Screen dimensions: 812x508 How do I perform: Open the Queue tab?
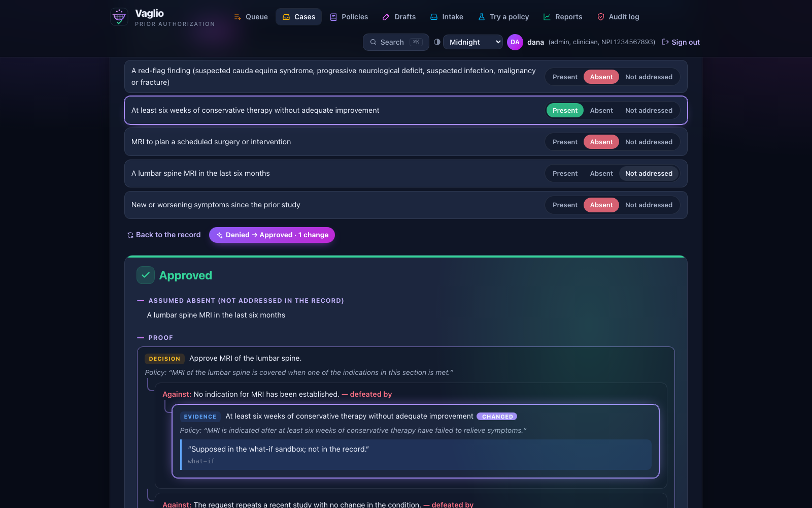pos(251,17)
